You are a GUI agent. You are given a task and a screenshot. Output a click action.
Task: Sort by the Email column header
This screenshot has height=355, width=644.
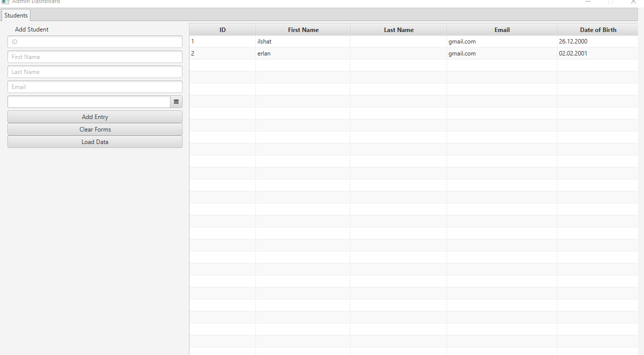tap(501, 29)
